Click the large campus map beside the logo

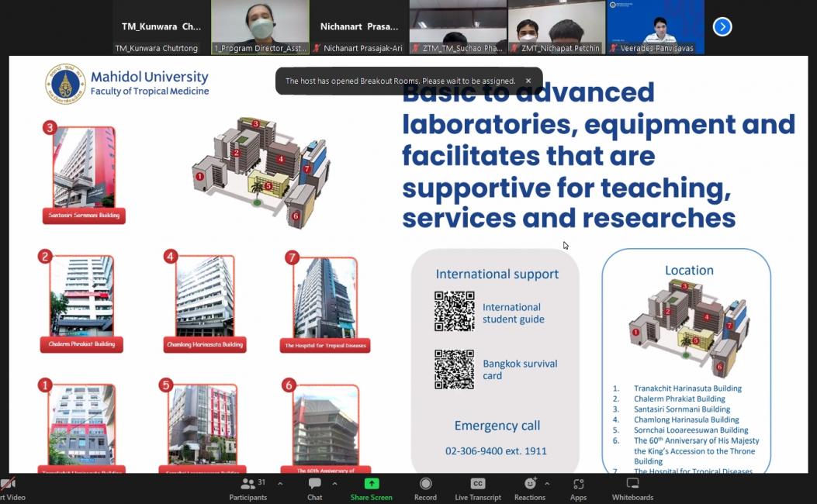pos(260,172)
